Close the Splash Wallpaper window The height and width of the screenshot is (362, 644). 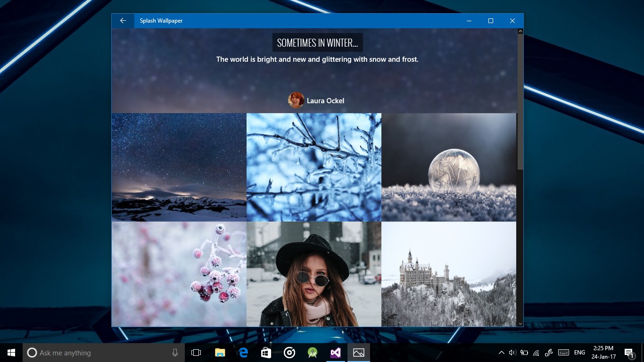coord(512,21)
